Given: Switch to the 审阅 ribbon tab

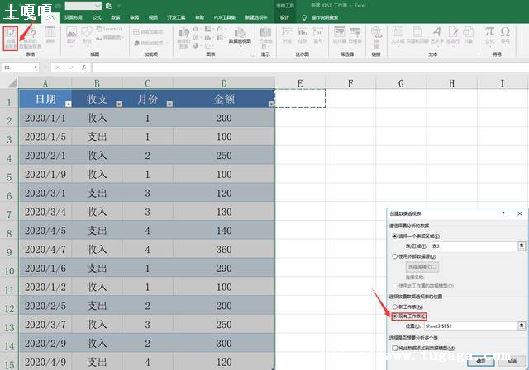Looking at the screenshot, I should pos(135,18).
